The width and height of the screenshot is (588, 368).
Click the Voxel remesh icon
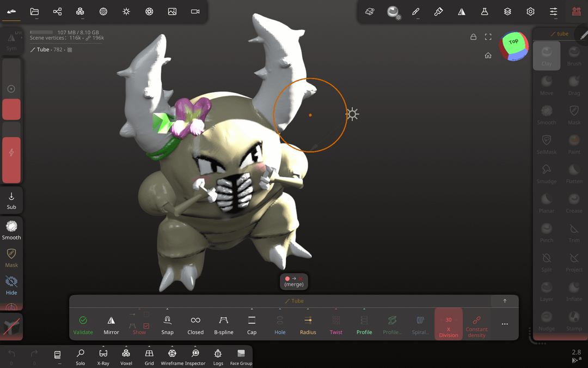point(126,357)
